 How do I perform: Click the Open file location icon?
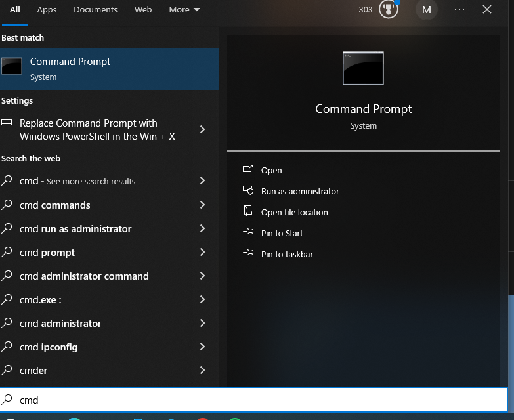(248, 211)
